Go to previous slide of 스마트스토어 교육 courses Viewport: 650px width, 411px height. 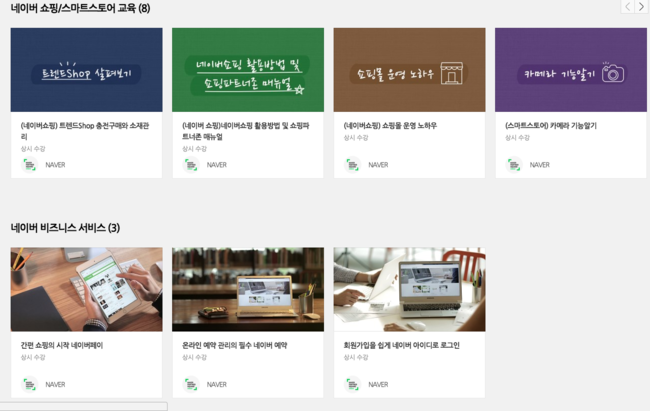click(x=628, y=7)
